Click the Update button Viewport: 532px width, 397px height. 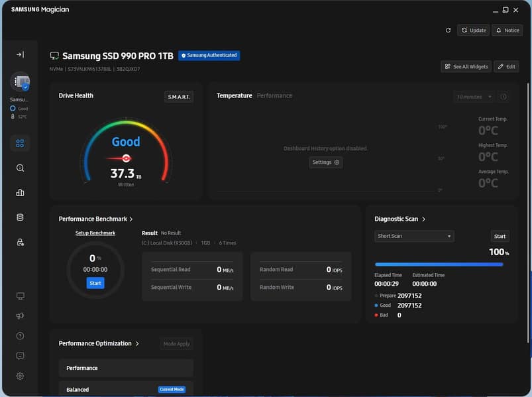[x=473, y=30]
